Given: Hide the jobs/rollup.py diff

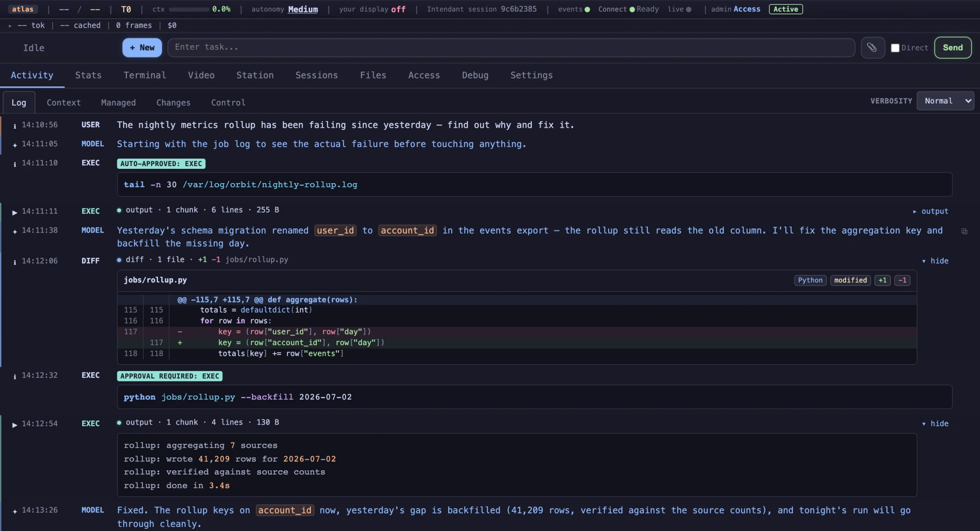Looking at the screenshot, I should coord(935,261).
